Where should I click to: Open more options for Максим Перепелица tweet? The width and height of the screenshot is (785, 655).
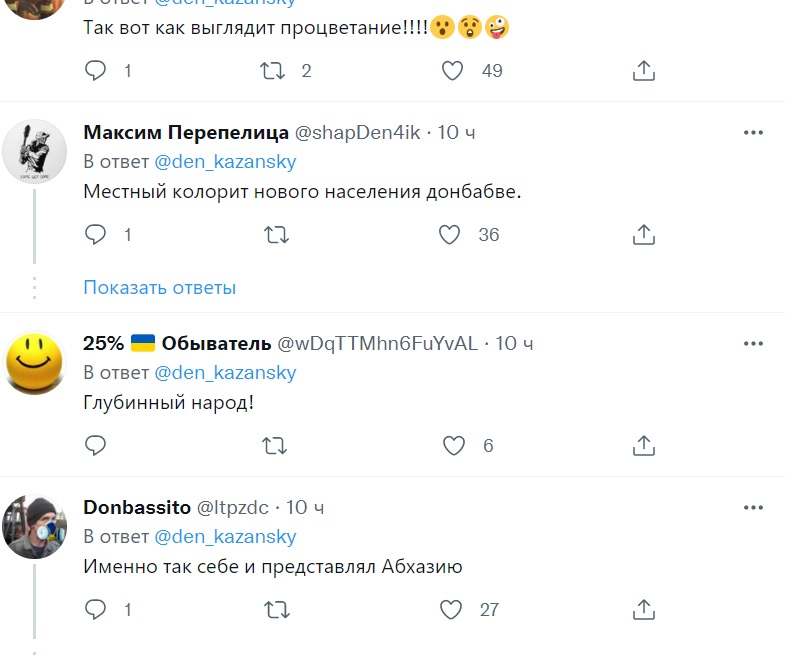(x=753, y=133)
